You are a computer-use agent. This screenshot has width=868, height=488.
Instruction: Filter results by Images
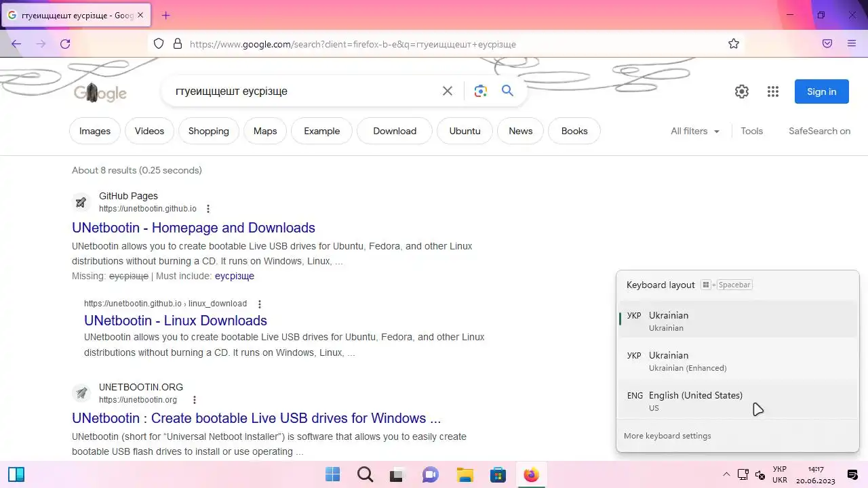[x=95, y=131]
